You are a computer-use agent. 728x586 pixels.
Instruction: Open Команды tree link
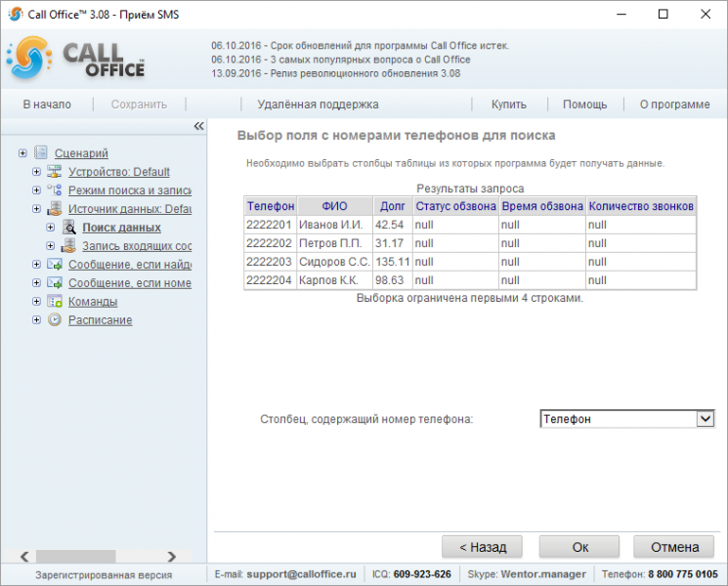tap(93, 302)
